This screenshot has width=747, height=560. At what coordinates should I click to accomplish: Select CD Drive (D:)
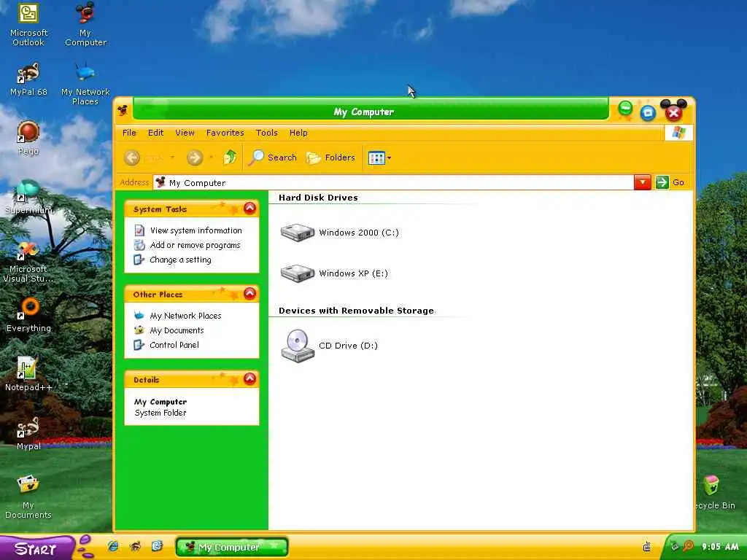click(329, 346)
